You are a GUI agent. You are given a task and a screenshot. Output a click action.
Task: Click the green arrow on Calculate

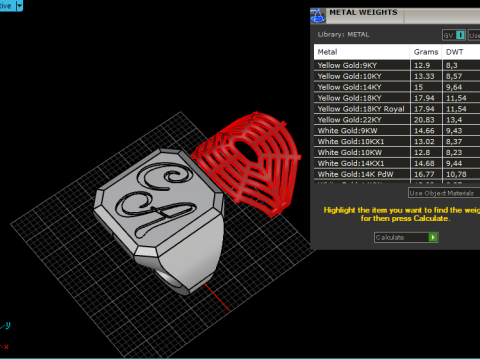(x=433, y=237)
